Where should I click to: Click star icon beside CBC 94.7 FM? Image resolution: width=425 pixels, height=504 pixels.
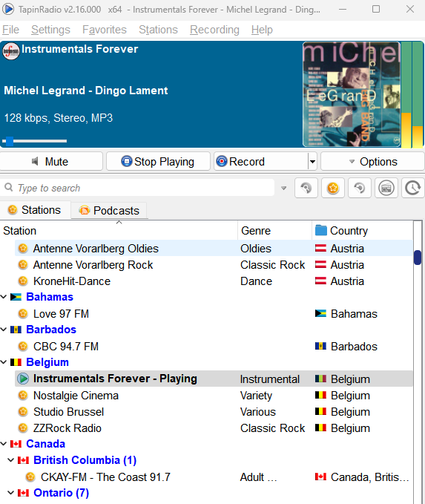tap(23, 347)
